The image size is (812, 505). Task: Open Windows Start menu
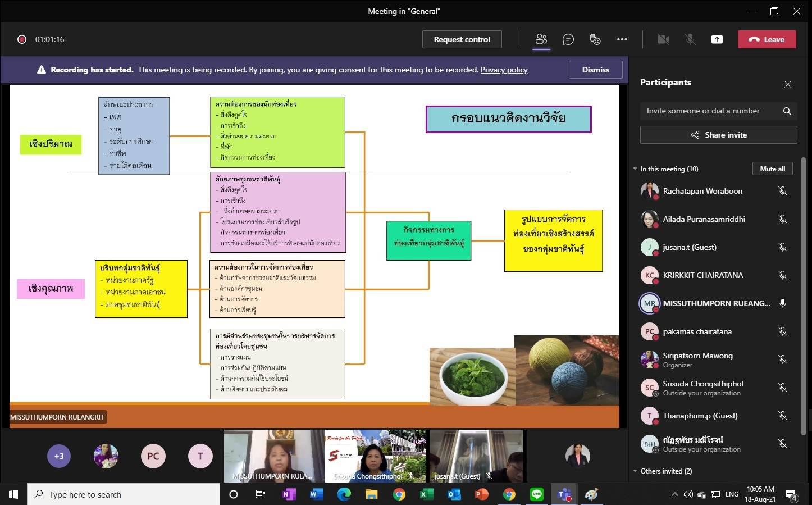pyautogui.click(x=13, y=494)
